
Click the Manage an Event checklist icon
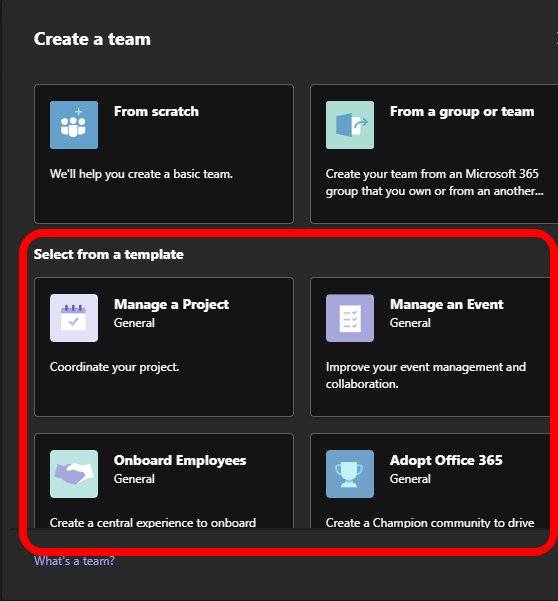point(350,318)
